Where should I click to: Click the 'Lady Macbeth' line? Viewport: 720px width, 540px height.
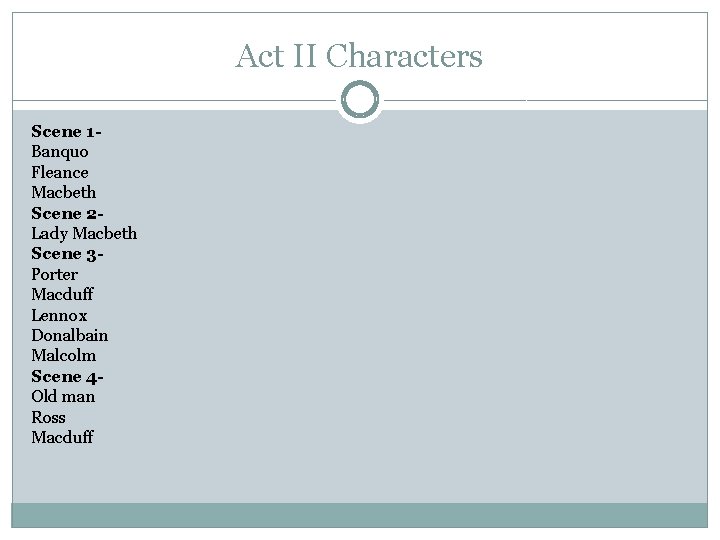pos(84,234)
